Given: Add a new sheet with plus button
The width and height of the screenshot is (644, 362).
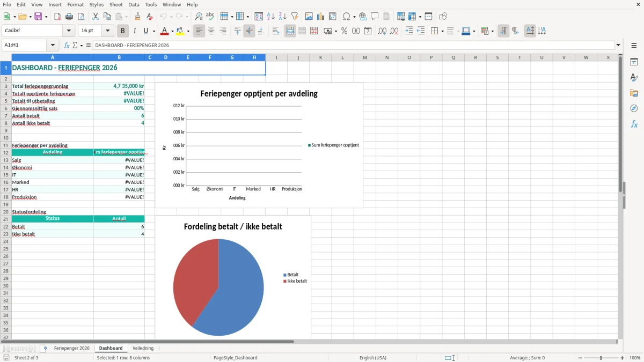Looking at the screenshot, I should point(45,349).
